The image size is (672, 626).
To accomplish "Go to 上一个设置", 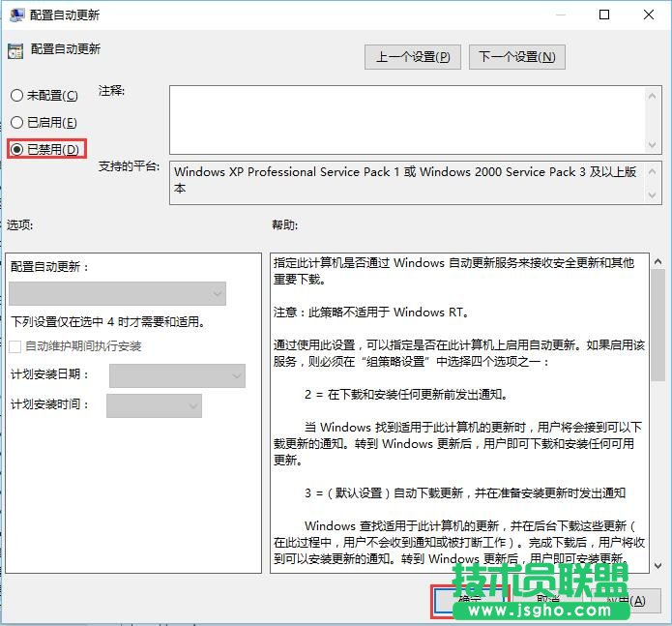I will click(413, 57).
